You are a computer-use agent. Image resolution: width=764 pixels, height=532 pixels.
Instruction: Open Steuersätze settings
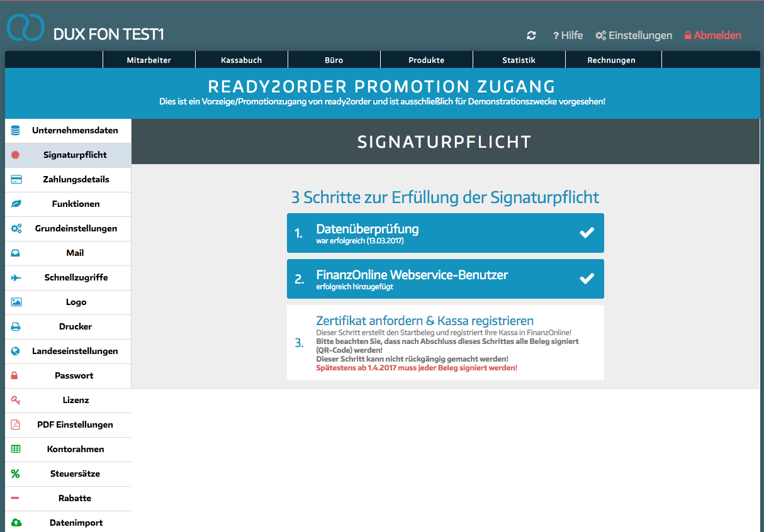[68, 474]
